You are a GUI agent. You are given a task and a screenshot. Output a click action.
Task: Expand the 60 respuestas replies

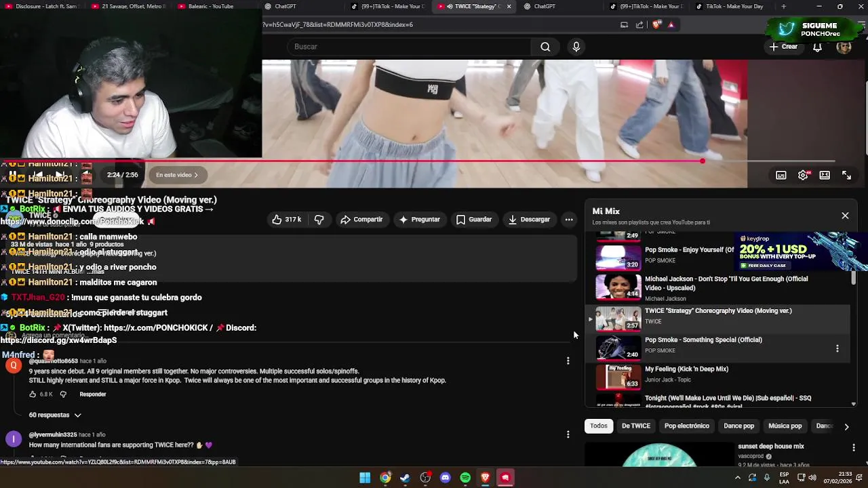55,415
